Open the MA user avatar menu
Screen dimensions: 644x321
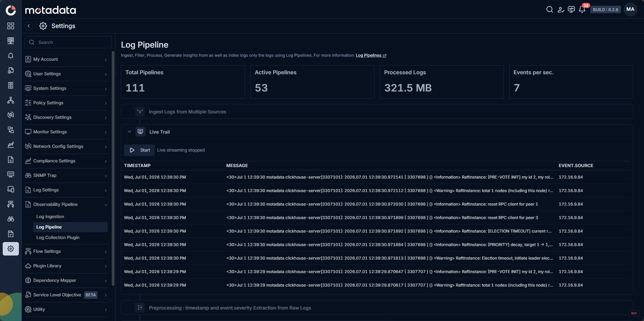pos(630,9)
